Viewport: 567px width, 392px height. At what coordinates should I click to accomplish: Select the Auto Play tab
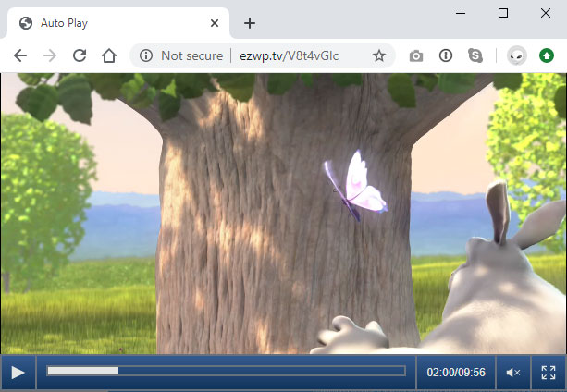pyautogui.click(x=118, y=23)
